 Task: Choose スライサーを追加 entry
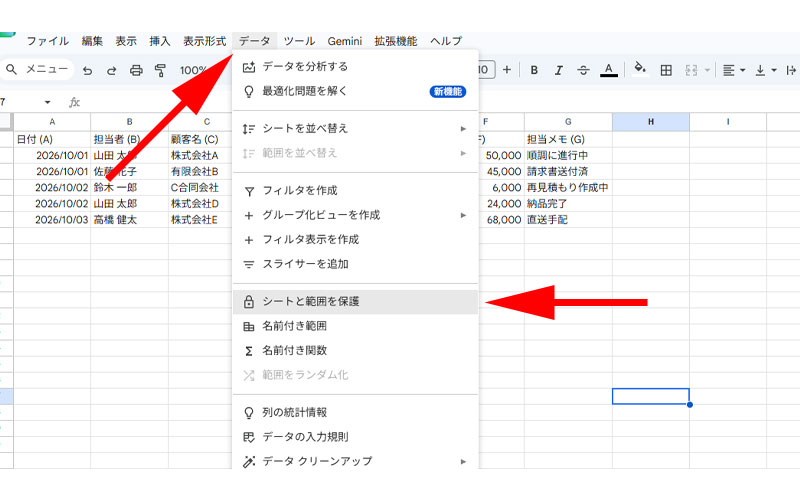tap(356, 264)
